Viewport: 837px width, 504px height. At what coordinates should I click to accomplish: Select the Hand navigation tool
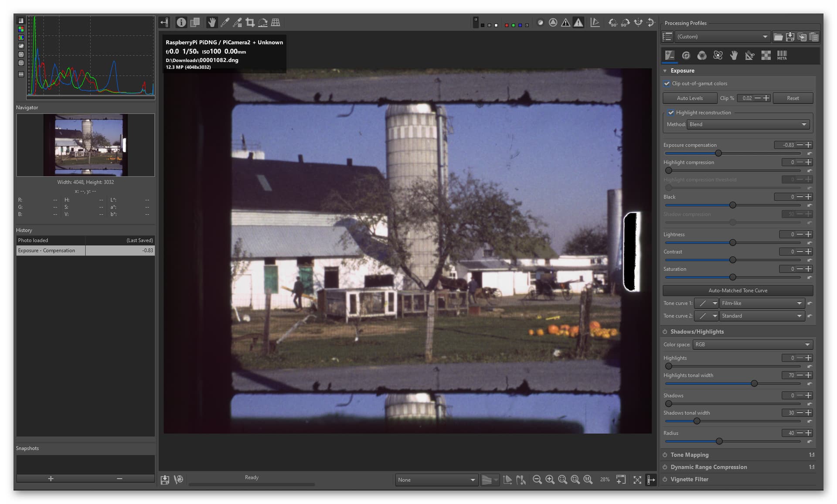(x=212, y=22)
